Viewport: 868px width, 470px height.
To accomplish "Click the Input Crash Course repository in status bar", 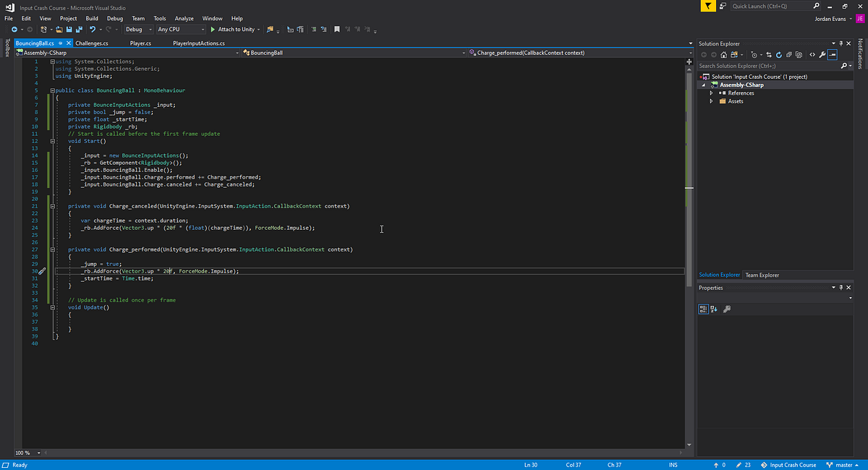I will [788, 465].
